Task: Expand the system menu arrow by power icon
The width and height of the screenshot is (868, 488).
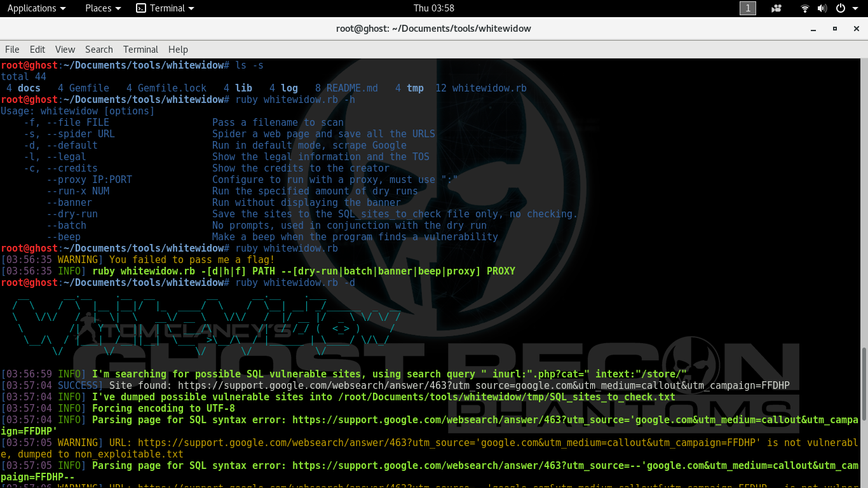Action: (x=855, y=8)
